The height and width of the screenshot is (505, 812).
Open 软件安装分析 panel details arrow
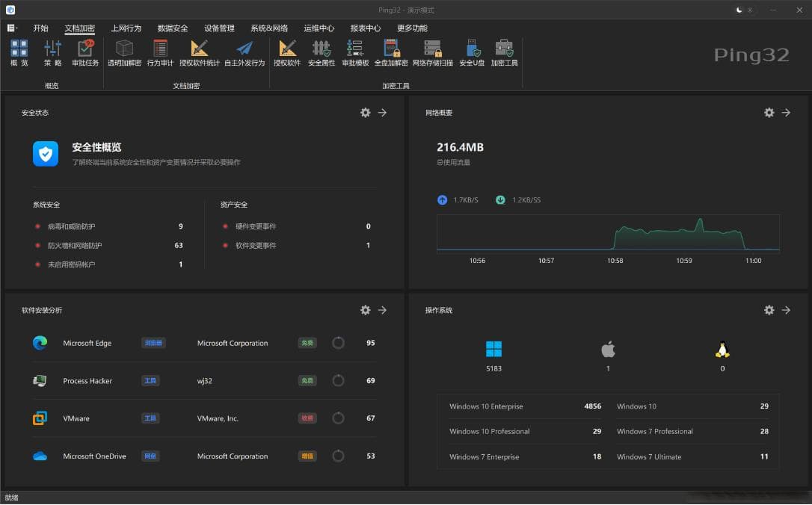[x=382, y=310]
